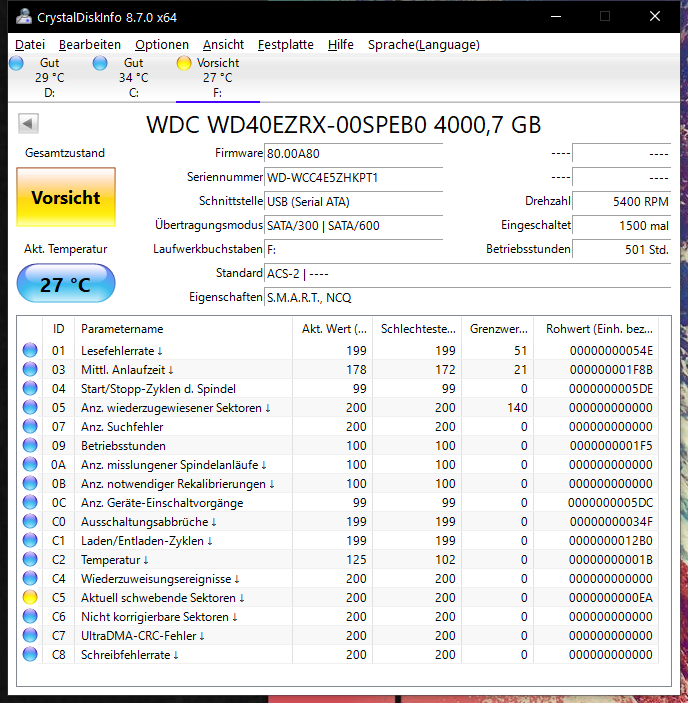Click the Eigenschaften field S.M.A.R.T., NCQ

(x=467, y=298)
